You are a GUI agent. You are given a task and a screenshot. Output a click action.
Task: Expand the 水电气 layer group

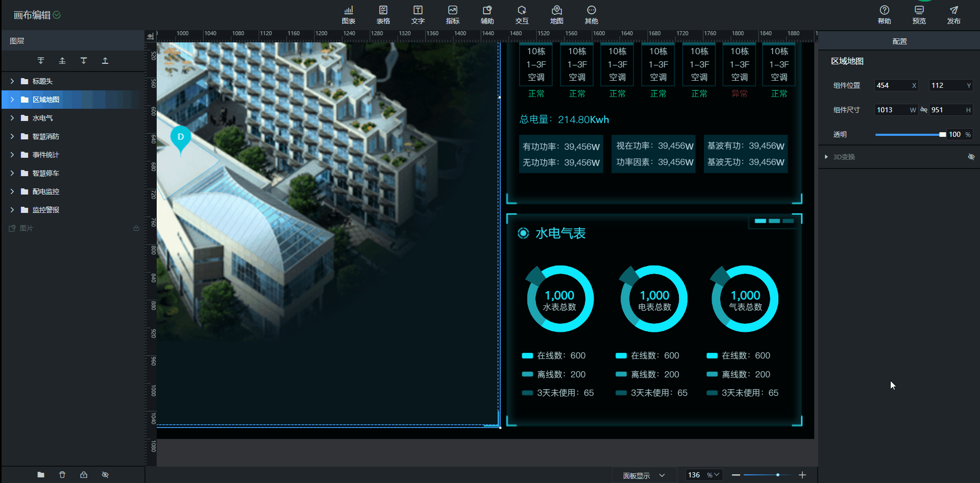[x=12, y=118]
